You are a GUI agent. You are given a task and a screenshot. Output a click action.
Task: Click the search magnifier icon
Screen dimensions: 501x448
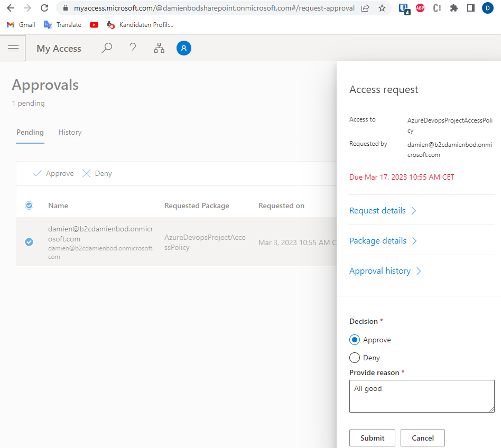pos(107,49)
